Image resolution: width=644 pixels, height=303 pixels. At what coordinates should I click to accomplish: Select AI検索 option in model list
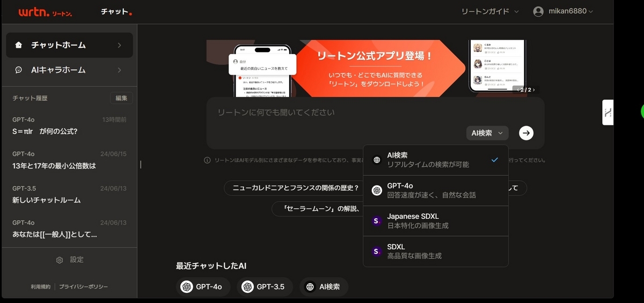(436, 160)
